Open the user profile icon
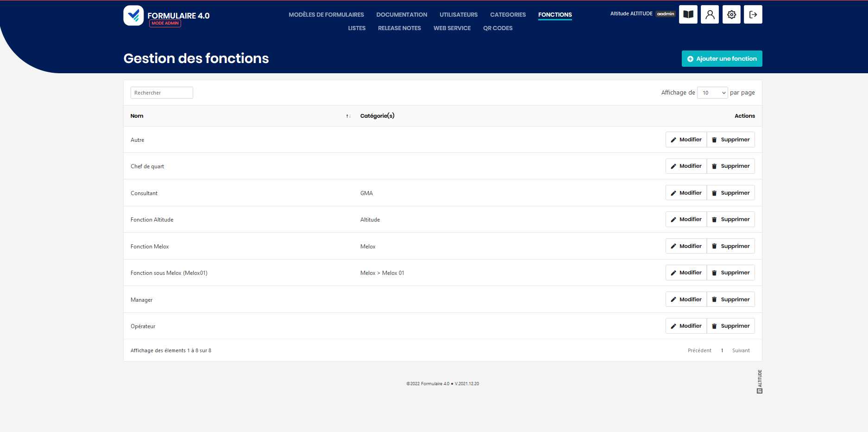The image size is (868, 432). point(710,14)
